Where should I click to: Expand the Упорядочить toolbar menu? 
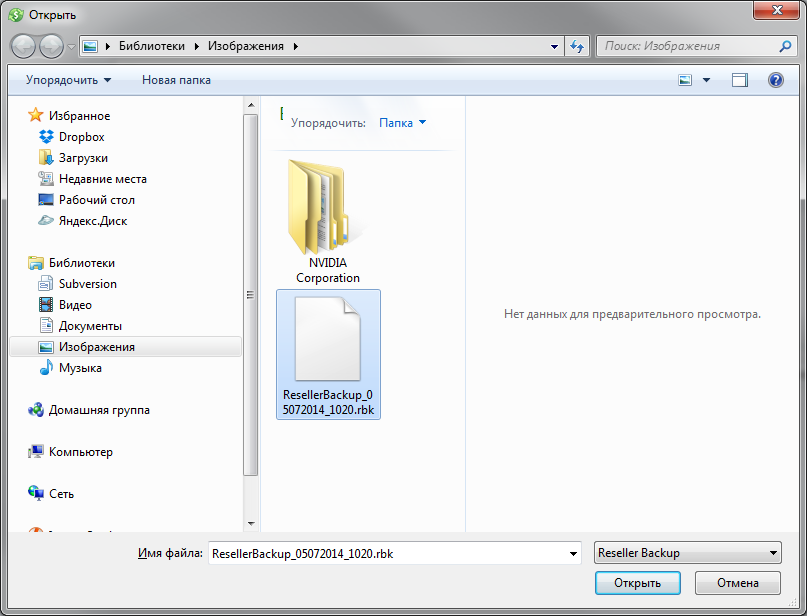[68, 80]
